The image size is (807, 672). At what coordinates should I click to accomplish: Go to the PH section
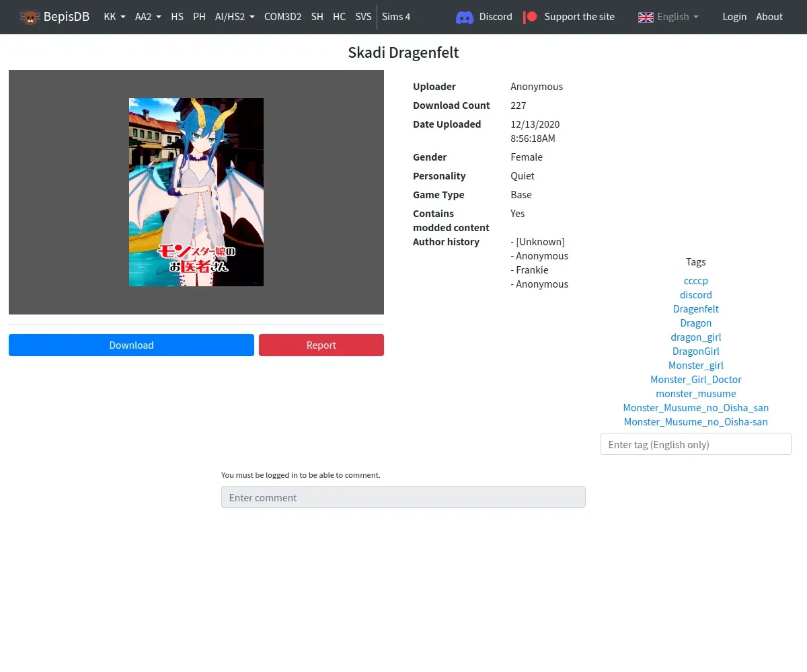[x=199, y=17]
